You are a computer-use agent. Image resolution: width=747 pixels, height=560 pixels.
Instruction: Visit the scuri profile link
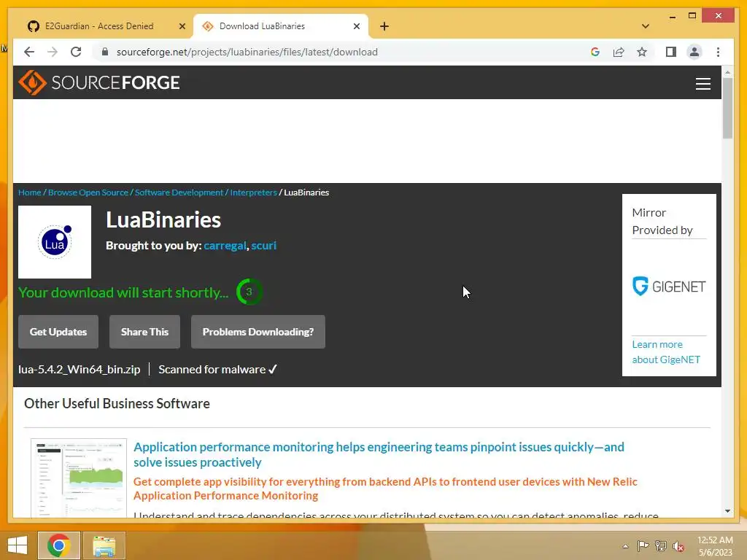coord(263,246)
